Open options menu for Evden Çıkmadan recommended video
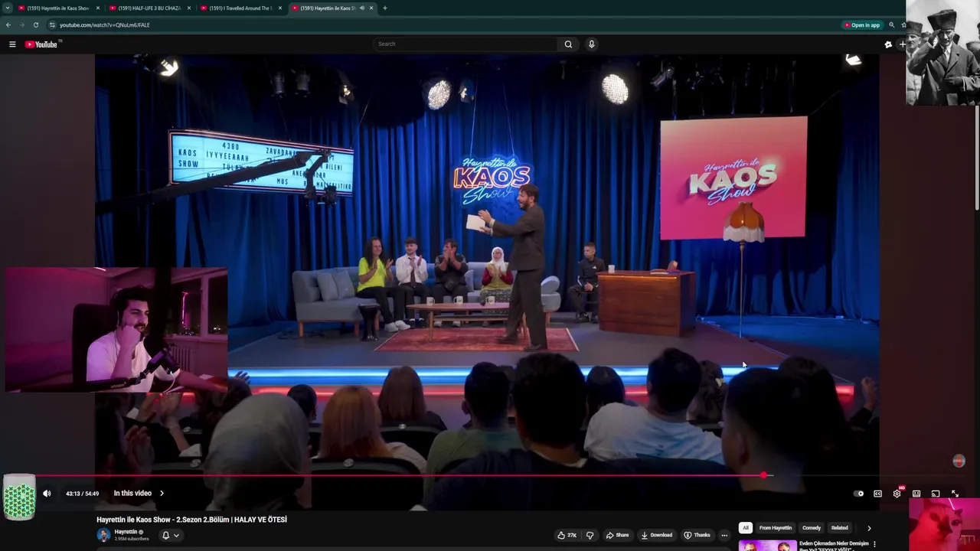 coord(874,544)
